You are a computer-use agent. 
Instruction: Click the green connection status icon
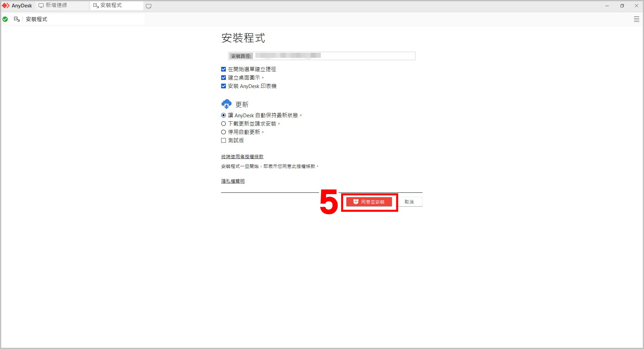tap(5, 19)
